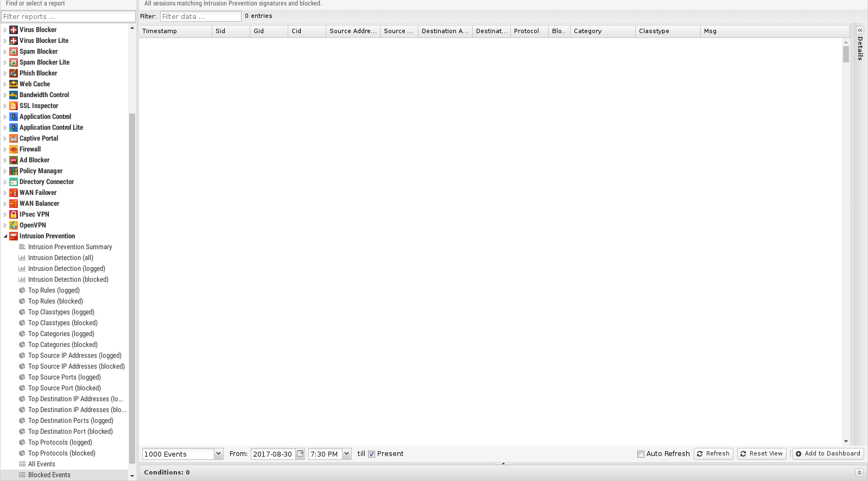Viewport: 868px width, 481px height.
Task: Expand the SSL Inspector tree node
Action: [5, 106]
